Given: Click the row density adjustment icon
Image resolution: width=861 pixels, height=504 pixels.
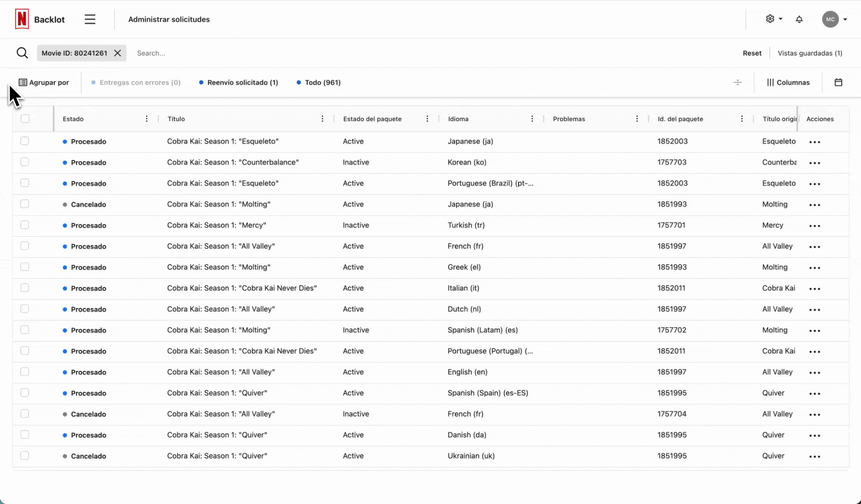Looking at the screenshot, I should click(x=737, y=83).
